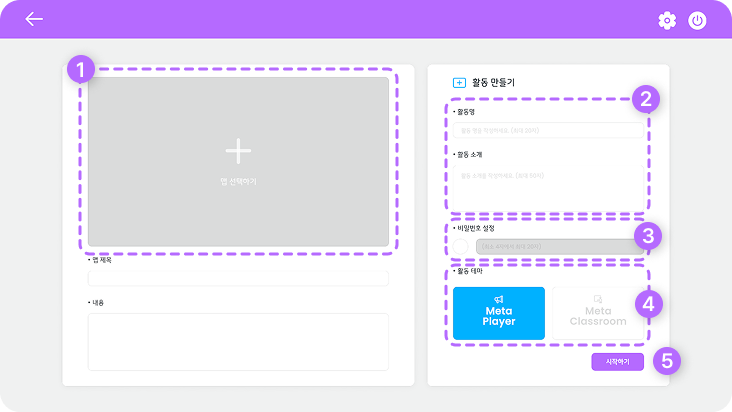Click the numbered badge 3 marker
732x412 pixels.
648,236
